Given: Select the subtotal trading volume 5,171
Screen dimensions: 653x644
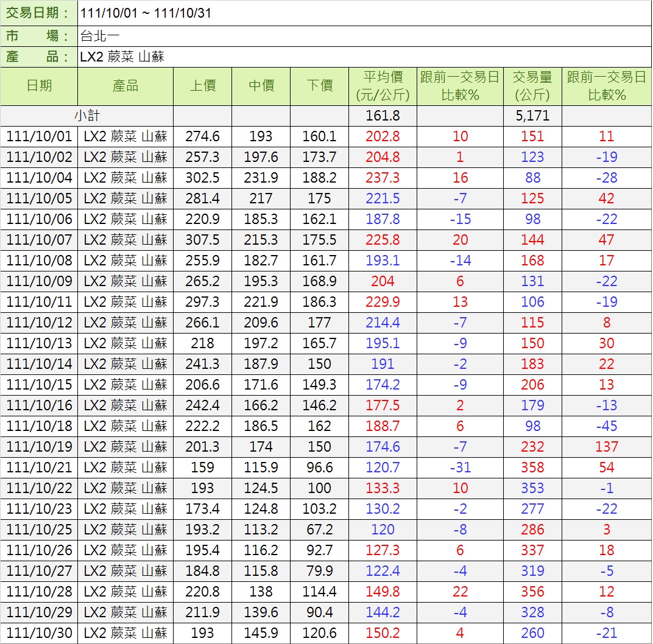Looking at the screenshot, I should [532, 116].
